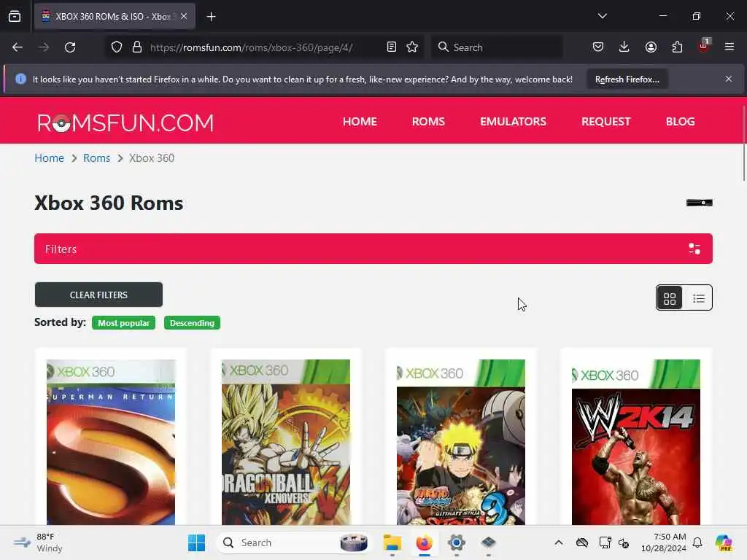The height and width of the screenshot is (560, 747).
Task: Click the Xbox 360 console icon
Action: [x=700, y=203]
